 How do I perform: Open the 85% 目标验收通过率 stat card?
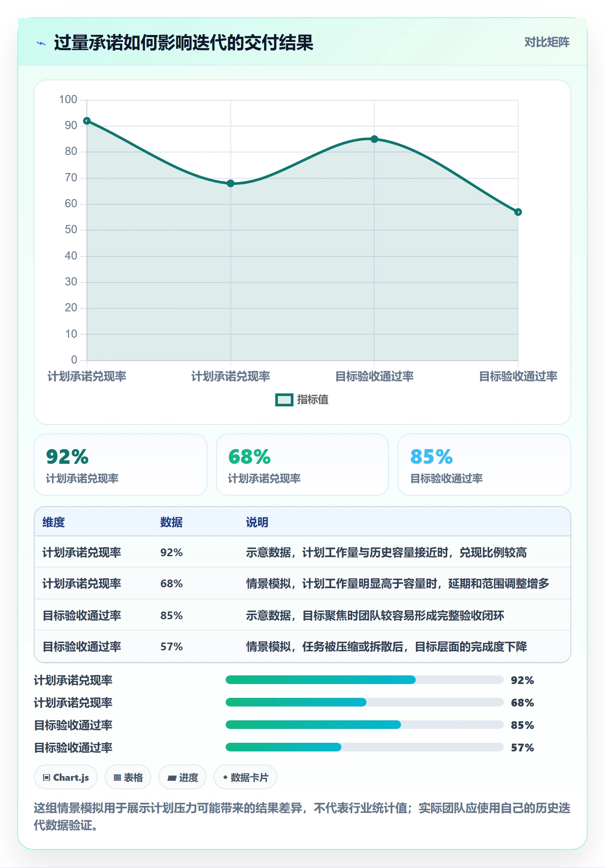[484, 465]
